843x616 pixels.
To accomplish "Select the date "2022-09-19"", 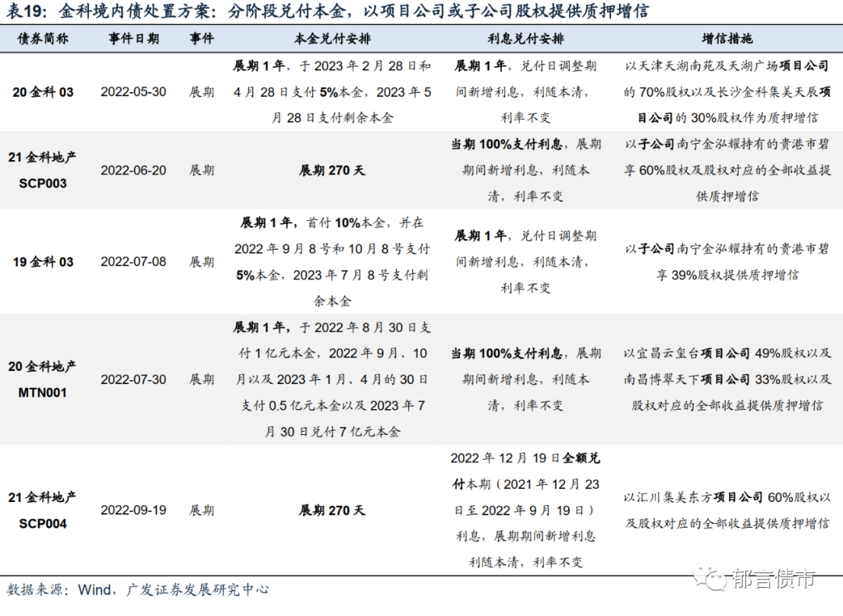I will tap(133, 510).
